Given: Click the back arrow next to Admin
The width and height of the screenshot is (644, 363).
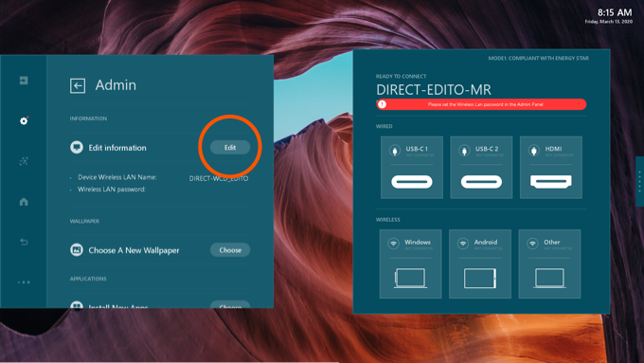Looking at the screenshot, I should click(x=78, y=86).
